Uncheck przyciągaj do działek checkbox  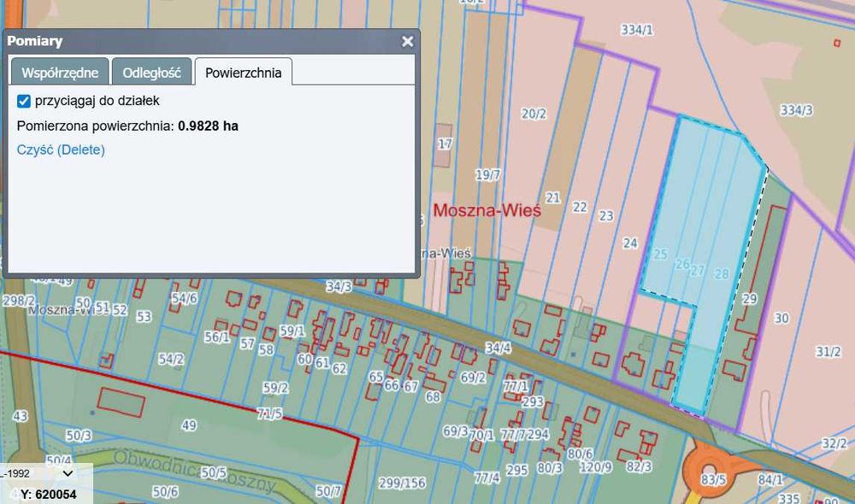(x=23, y=101)
